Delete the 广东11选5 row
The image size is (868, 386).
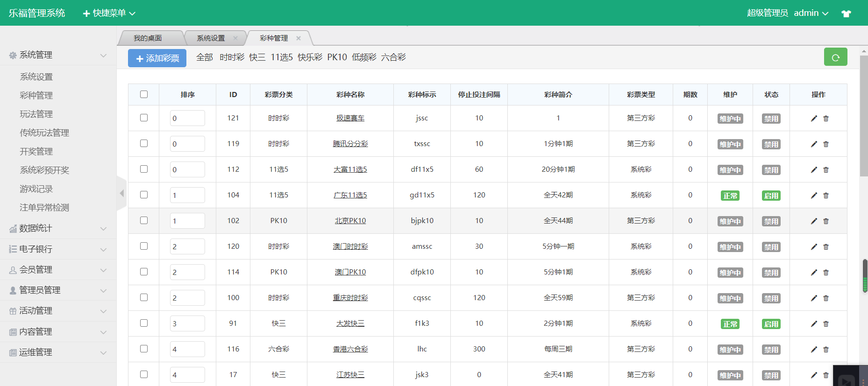[x=826, y=196]
